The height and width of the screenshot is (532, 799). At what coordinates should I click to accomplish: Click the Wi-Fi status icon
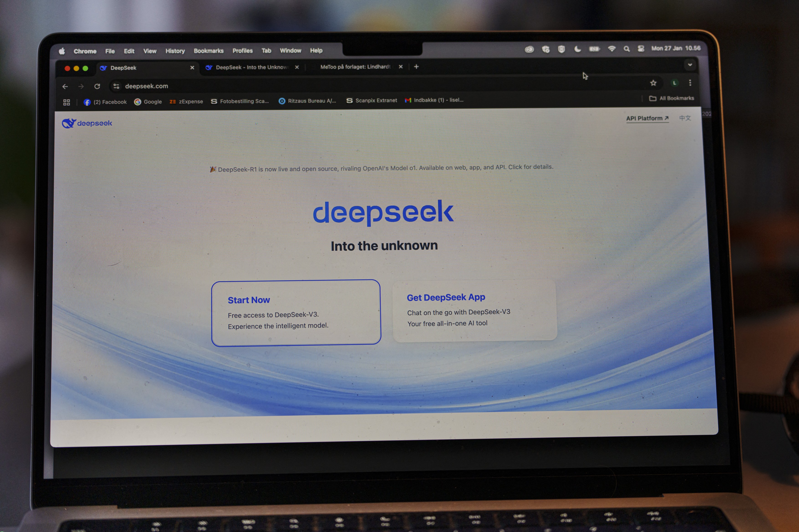612,49
